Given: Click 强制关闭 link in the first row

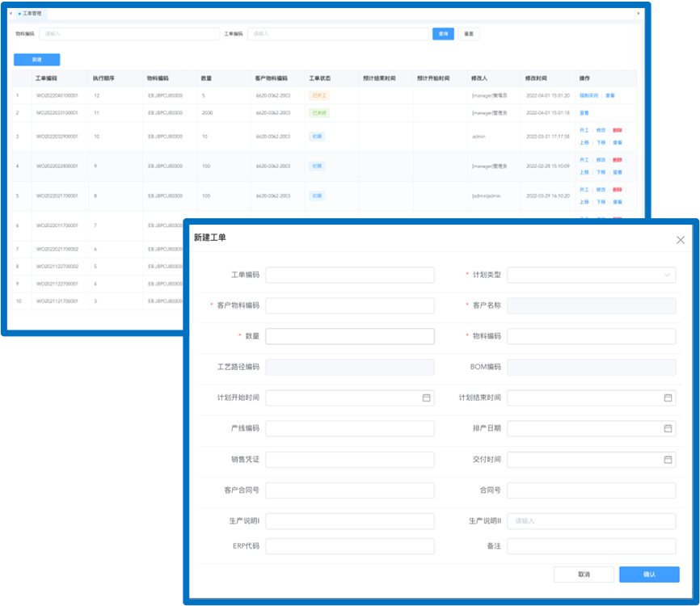Looking at the screenshot, I should pyautogui.click(x=588, y=95).
